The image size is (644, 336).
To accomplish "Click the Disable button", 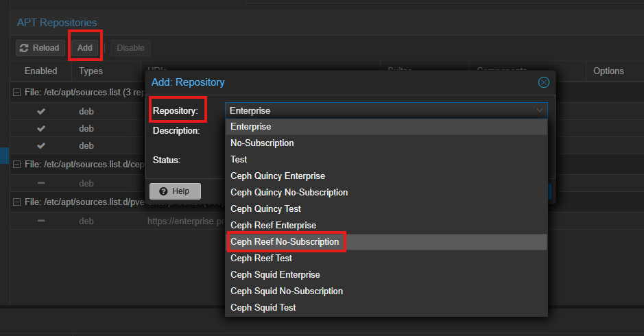I will 130,47.
